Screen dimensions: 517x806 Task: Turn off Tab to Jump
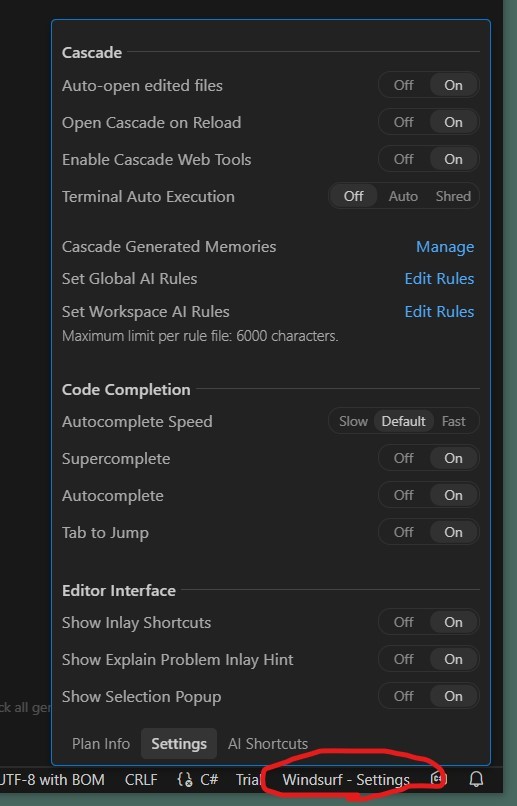(x=403, y=533)
